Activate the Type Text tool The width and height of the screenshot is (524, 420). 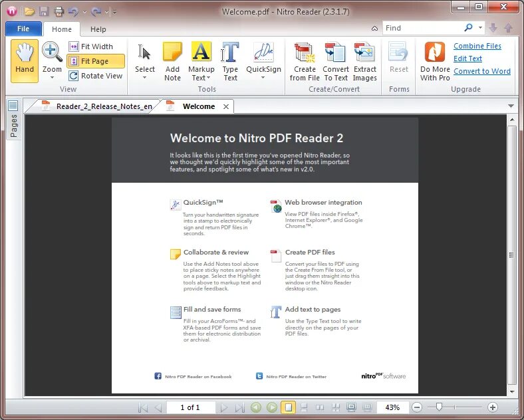[x=230, y=61]
